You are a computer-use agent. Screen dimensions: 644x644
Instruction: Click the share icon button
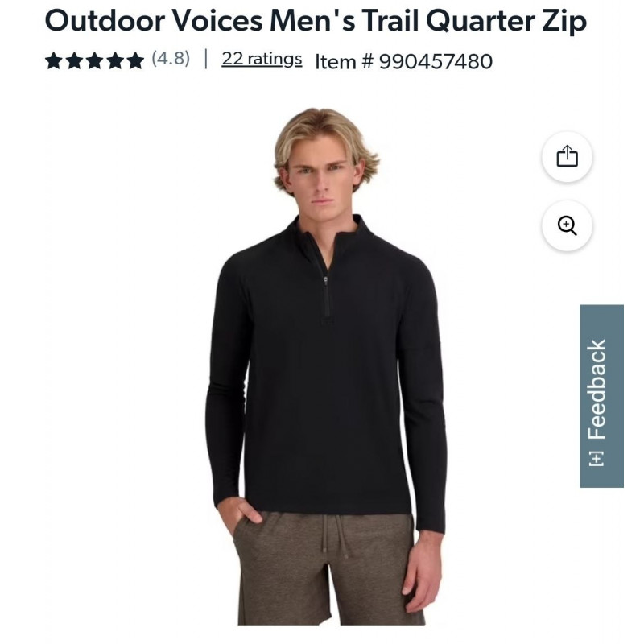[x=567, y=156]
